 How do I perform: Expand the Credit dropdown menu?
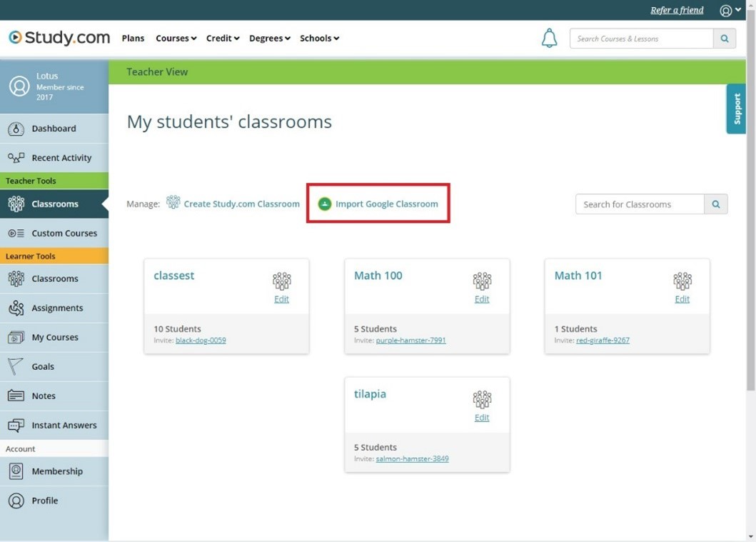(x=223, y=38)
